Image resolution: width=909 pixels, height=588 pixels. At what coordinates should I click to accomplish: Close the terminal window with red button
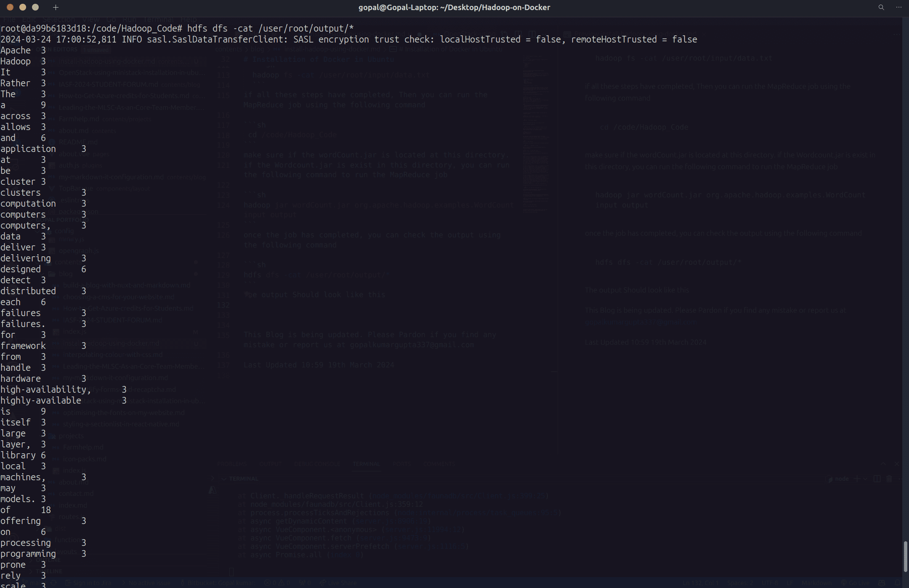point(10,7)
